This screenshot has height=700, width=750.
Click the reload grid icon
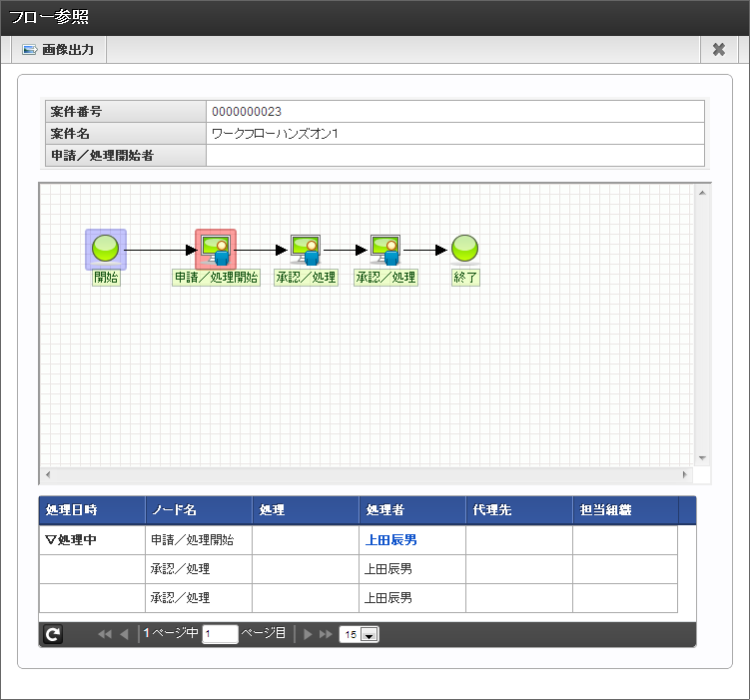53,634
